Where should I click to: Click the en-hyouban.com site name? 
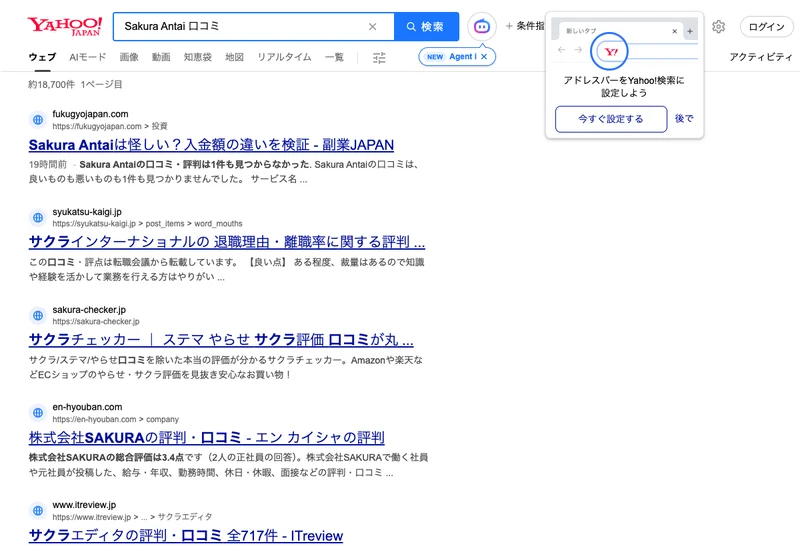[x=87, y=407]
